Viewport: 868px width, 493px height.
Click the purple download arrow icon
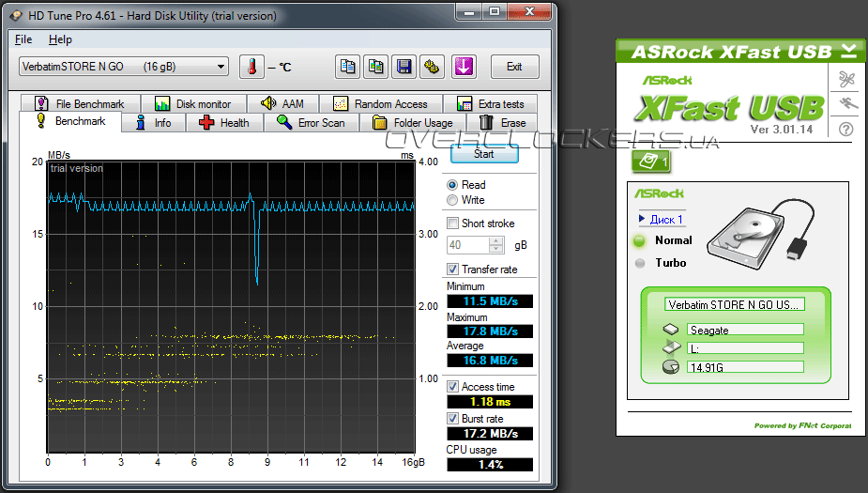(x=464, y=67)
